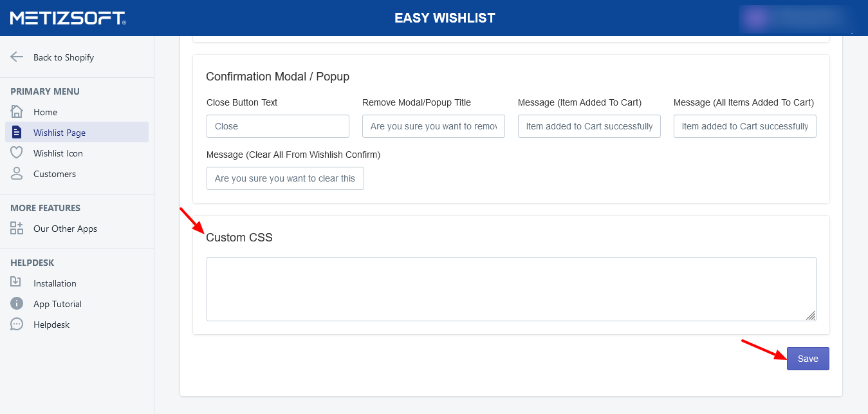Save the wishlist page settings
The width and height of the screenshot is (868, 414).
pyautogui.click(x=808, y=359)
